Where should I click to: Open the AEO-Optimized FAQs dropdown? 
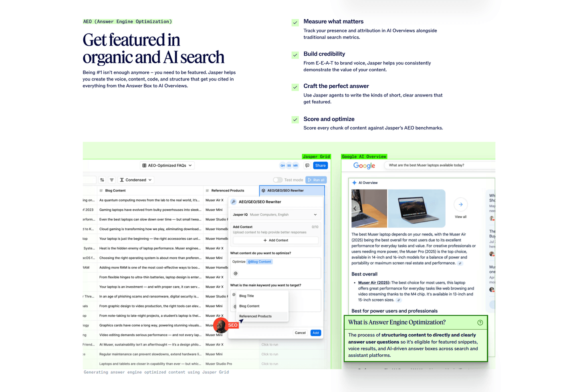click(x=167, y=165)
